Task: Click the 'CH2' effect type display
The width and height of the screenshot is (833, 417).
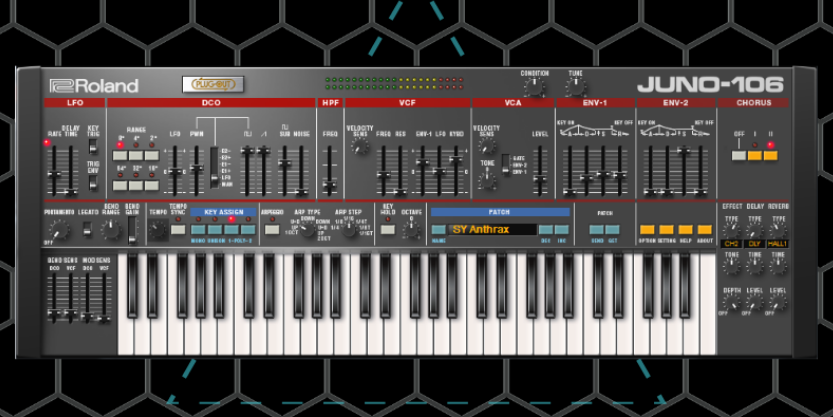Action: pos(732,244)
